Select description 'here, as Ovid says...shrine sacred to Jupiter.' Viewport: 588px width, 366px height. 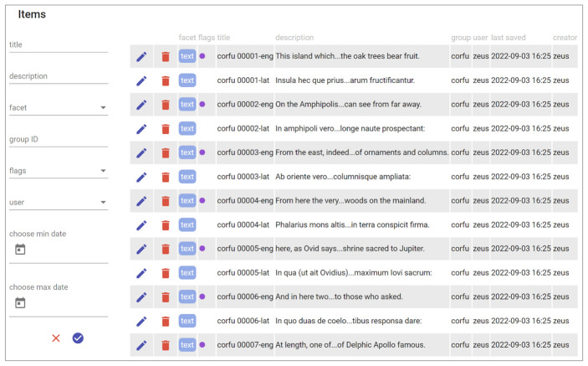350,249
